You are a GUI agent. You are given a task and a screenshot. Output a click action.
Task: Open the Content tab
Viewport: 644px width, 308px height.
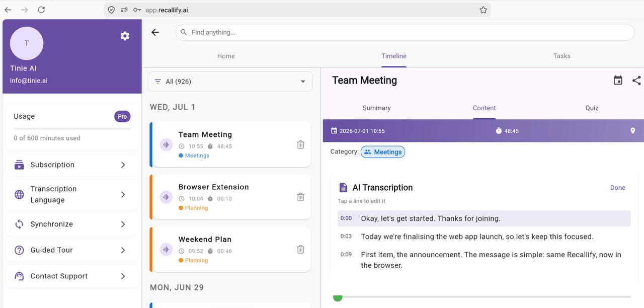(484, 108)
